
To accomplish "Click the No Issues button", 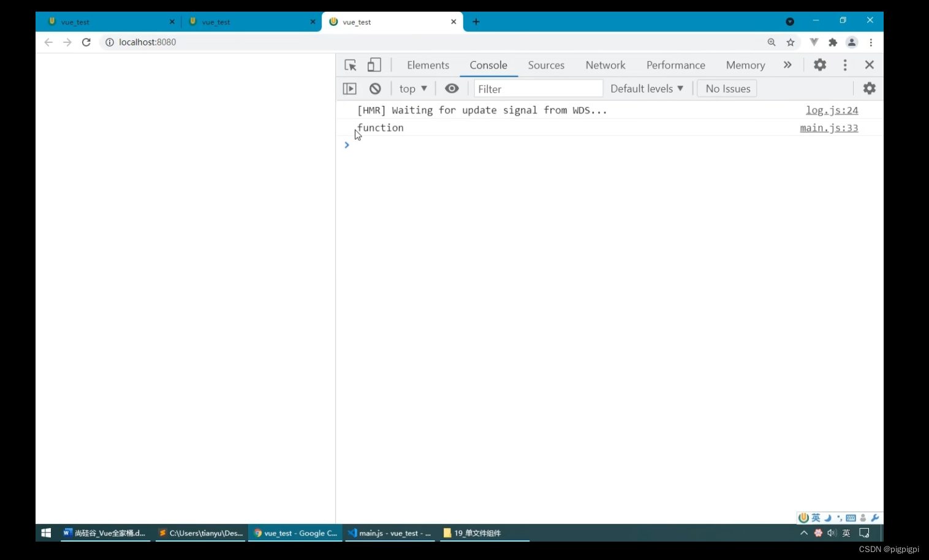I will point(727,88).
